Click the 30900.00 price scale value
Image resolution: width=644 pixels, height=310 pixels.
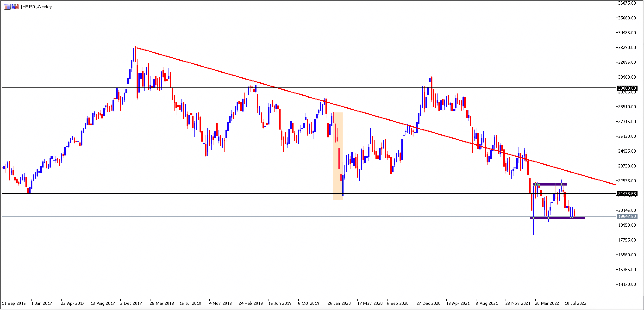coord(627,77)
